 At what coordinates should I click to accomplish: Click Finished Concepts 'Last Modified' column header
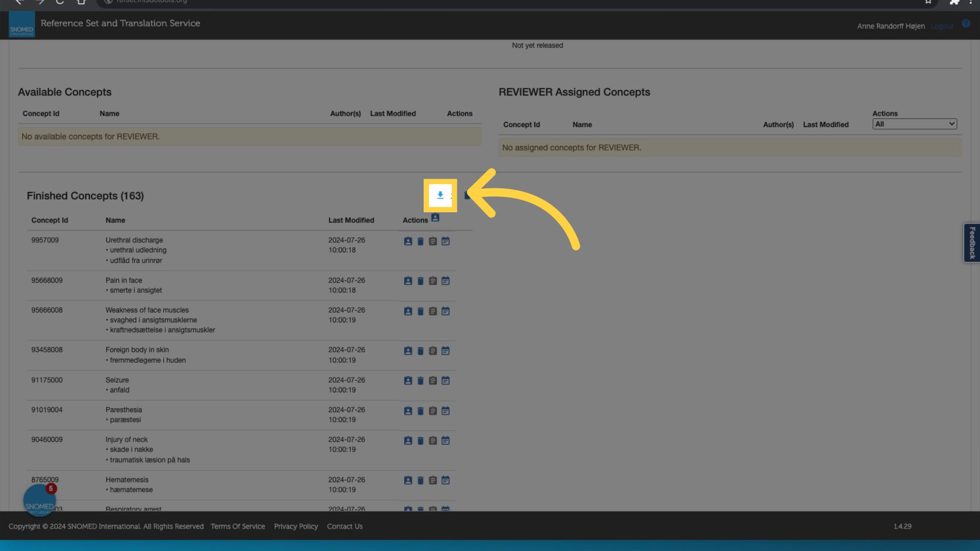coord(351,220)
